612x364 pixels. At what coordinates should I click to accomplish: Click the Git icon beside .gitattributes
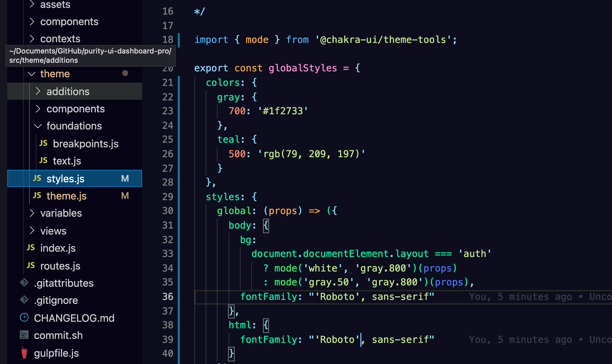[x=24, y=283]
